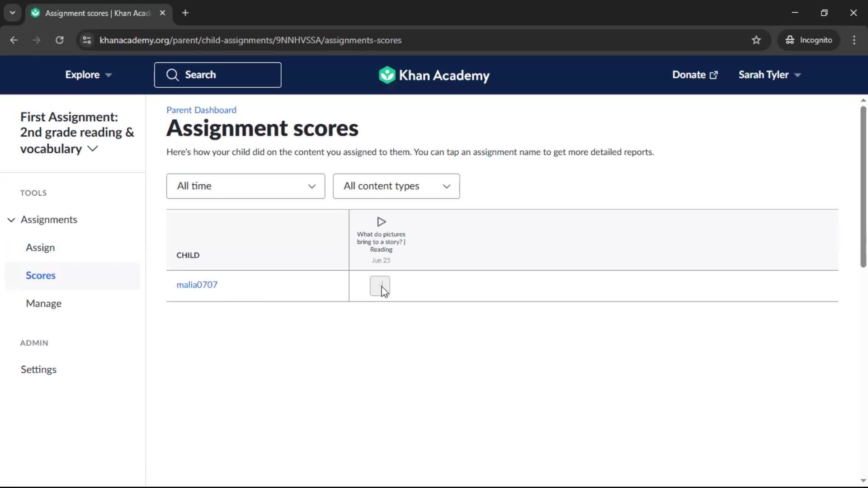Expand the First Assignment class selector
Image resolution: width=868 pixels, height=488 pixels.
click(77, 133)
